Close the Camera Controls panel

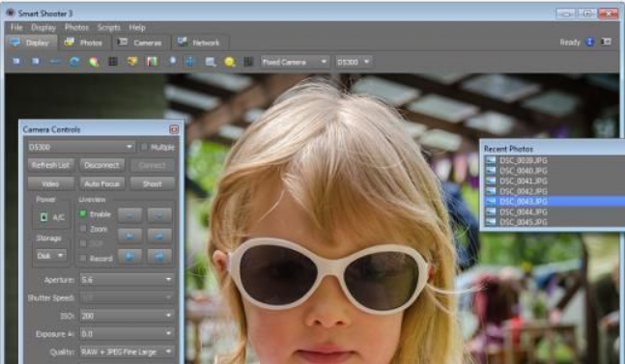click(174, 129)
